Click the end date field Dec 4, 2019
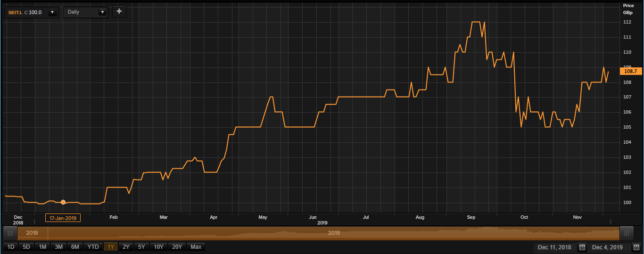 [609, 247]
